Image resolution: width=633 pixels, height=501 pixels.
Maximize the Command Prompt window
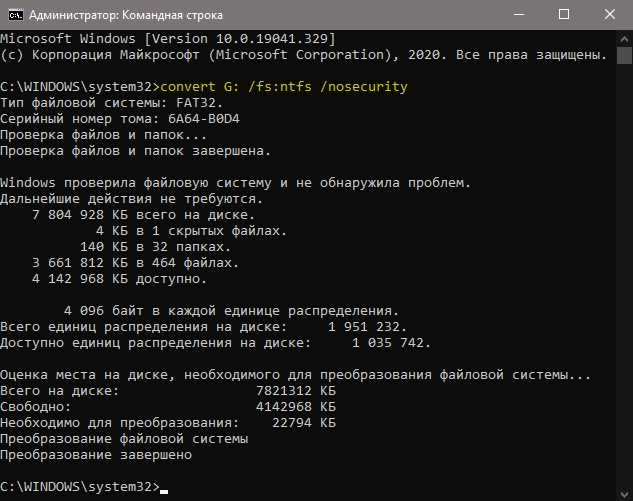click(x=564, y=15)
